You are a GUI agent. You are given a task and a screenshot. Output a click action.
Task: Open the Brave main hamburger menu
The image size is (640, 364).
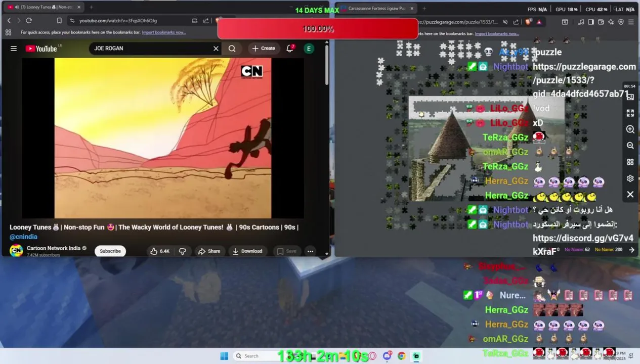point(631,22)
